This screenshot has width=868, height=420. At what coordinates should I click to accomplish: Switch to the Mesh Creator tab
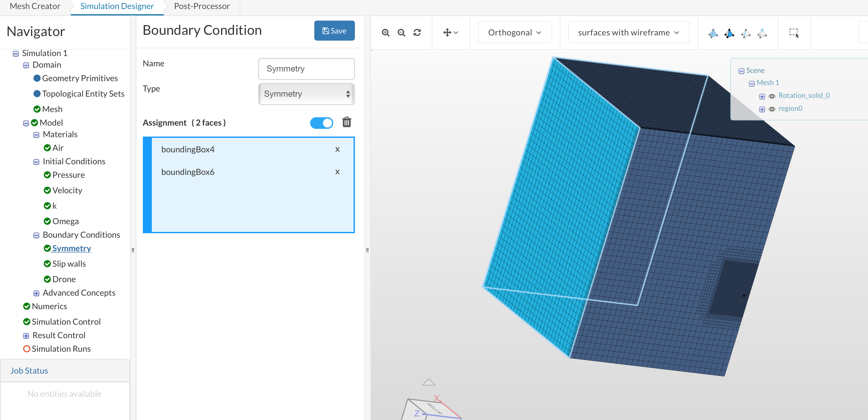(x=35, y=6)
